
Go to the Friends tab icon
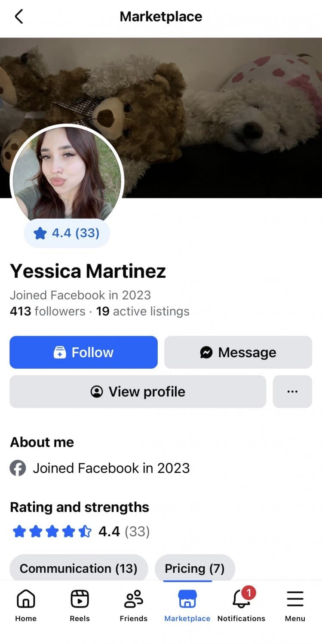[x=133, y=598]
